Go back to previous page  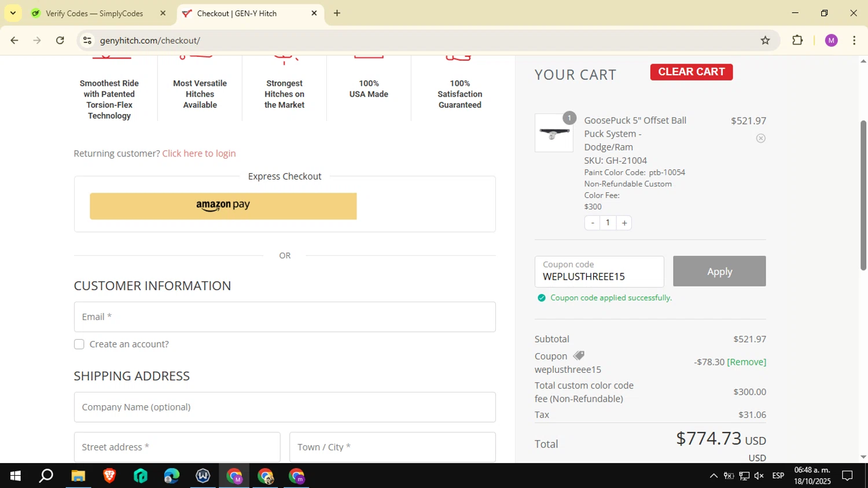coord(14,41)
